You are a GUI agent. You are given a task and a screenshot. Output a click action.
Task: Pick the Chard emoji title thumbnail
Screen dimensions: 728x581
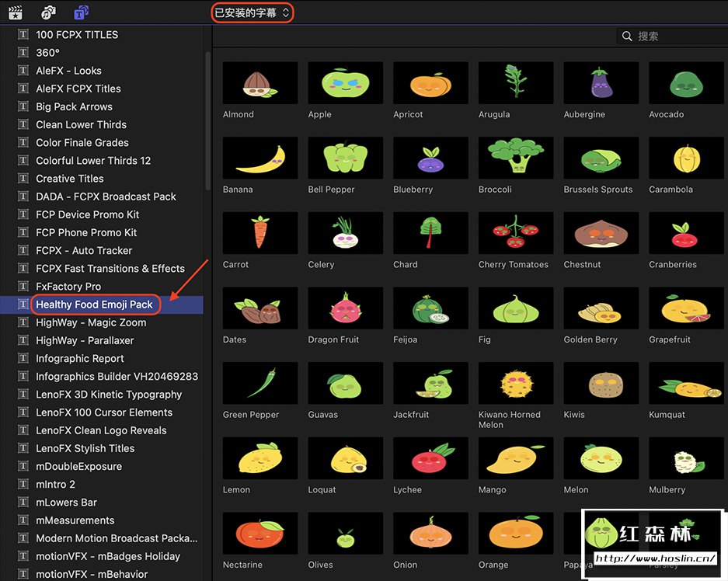pyautogui.click(x=431, y=233)
